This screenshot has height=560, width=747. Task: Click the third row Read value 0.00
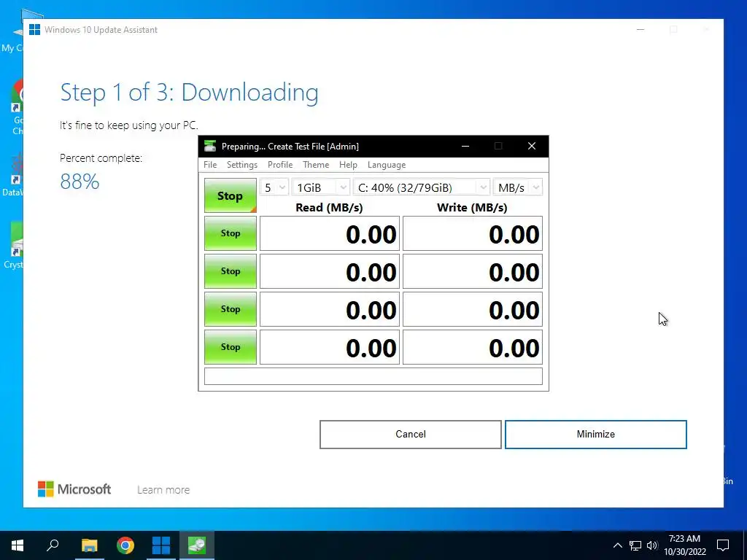330,309
